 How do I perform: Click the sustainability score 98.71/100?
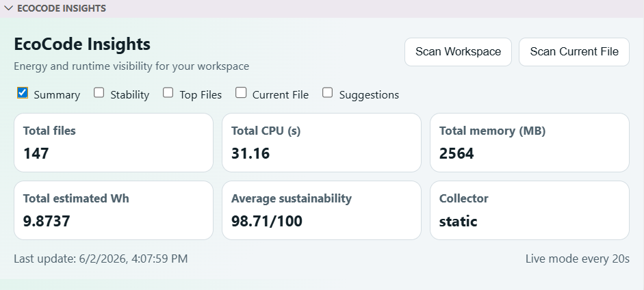tap(266, 221)
